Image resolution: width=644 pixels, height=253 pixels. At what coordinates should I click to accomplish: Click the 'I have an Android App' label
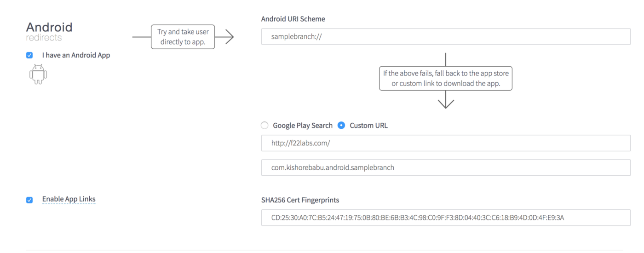76,55
